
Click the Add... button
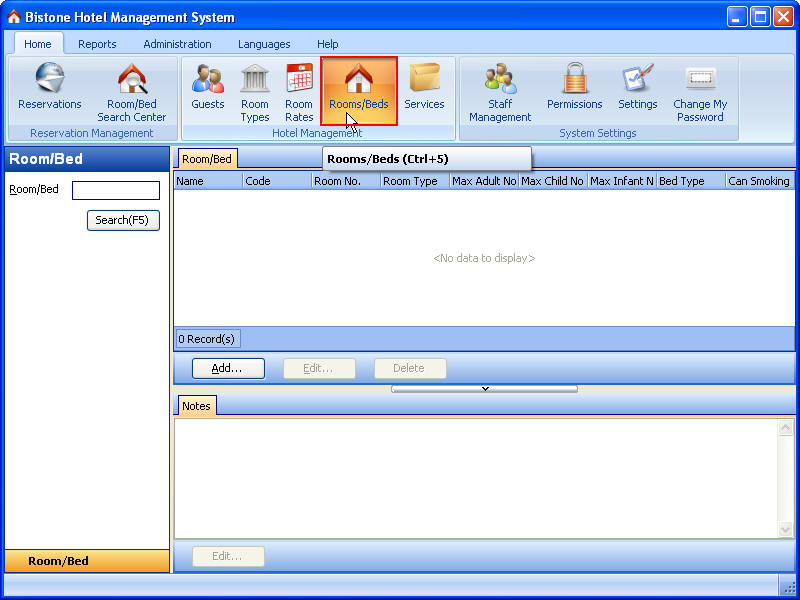coord(228,368)
